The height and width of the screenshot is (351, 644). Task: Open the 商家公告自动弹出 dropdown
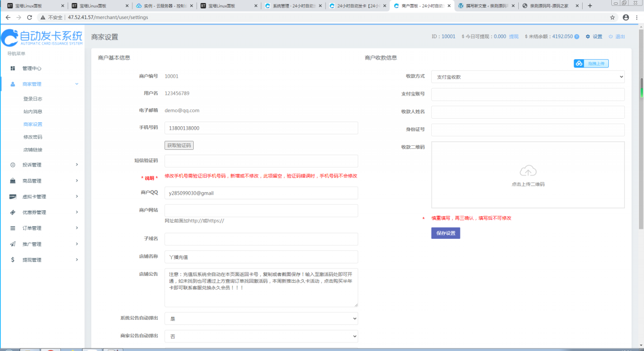(x=261, y=336)
